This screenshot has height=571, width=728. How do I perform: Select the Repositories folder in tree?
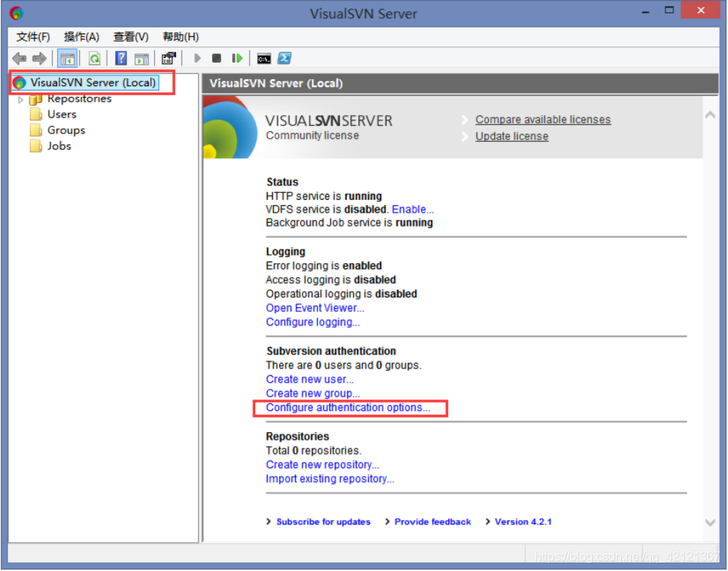coord(79,98)
